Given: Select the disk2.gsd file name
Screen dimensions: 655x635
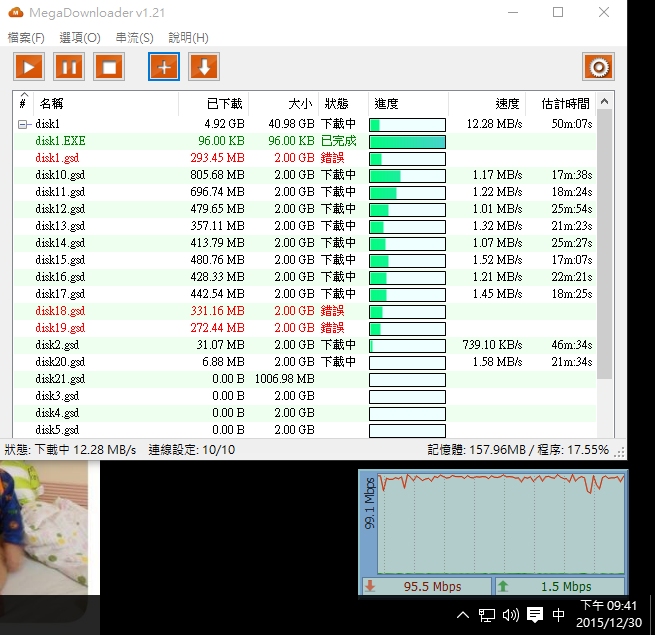Looking at the screenshot, I should (x=57, y=345).
